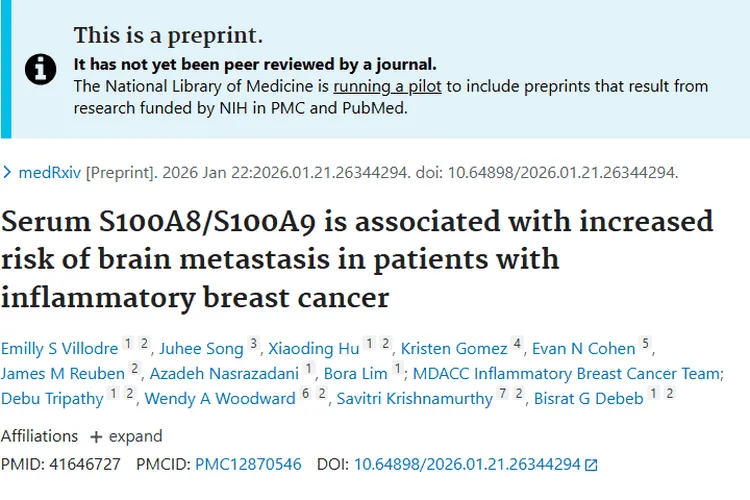Viewport: 750px width, 500px height.
Task: Open author Emilly S Villodre's profile
Action: coord(59,349)
